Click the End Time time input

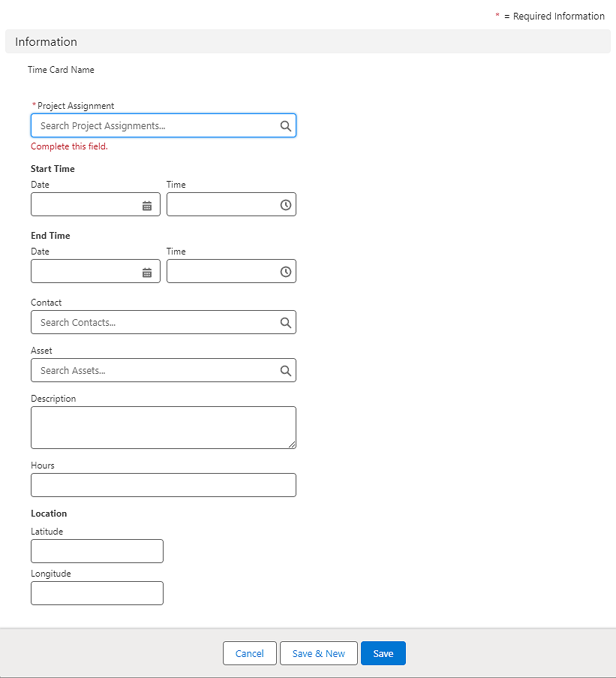tap(221, 272)
